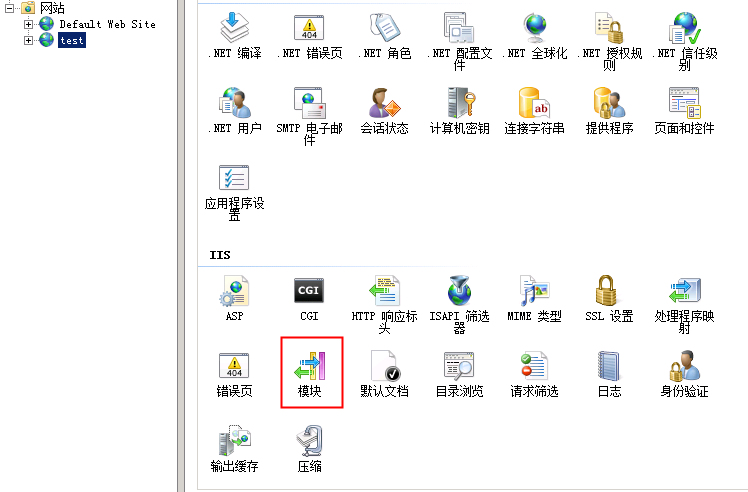
Task: Expand the Default Web Site node
Action: pyautogui.click(x=29, y=24)
